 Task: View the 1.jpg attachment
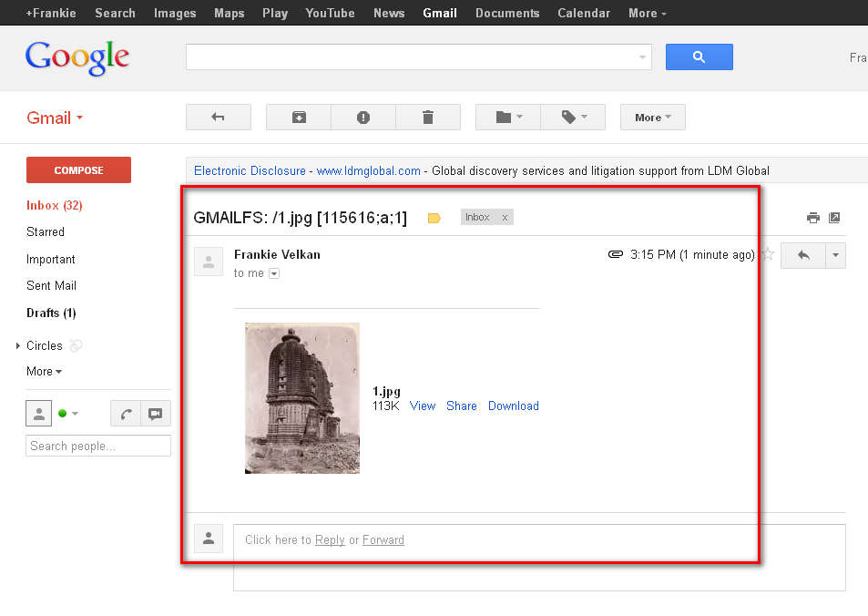[423, 406]
